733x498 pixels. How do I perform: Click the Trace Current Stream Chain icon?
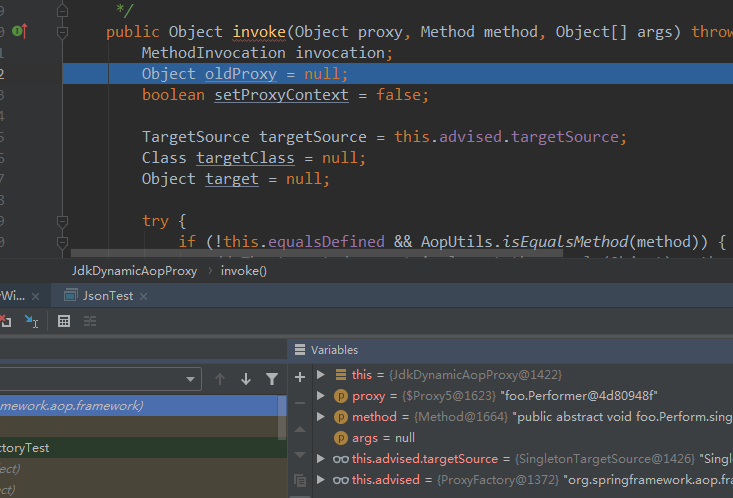point(90,321)
